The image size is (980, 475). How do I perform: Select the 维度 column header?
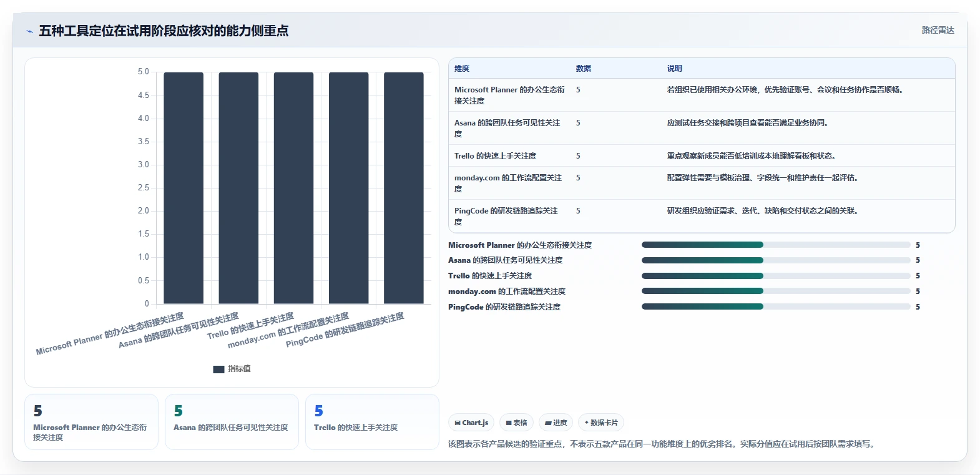(x=462, y=69)
